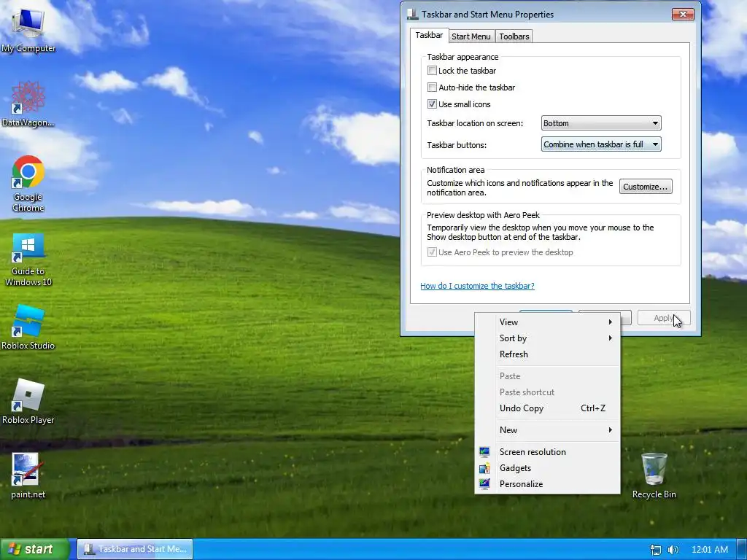This screenshot has height=560, width=747.
Task: Select the Guide to Windows 10 shortcut
Action: 28,260
